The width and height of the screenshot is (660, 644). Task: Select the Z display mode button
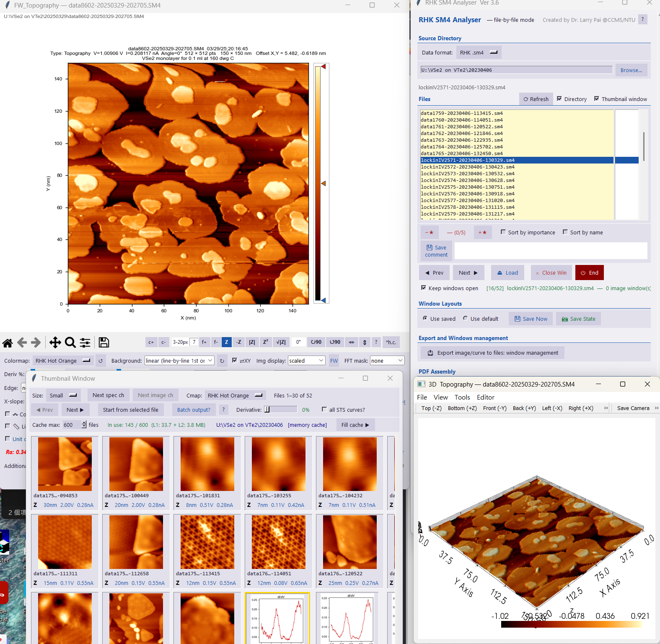click(x=227, y=342)
